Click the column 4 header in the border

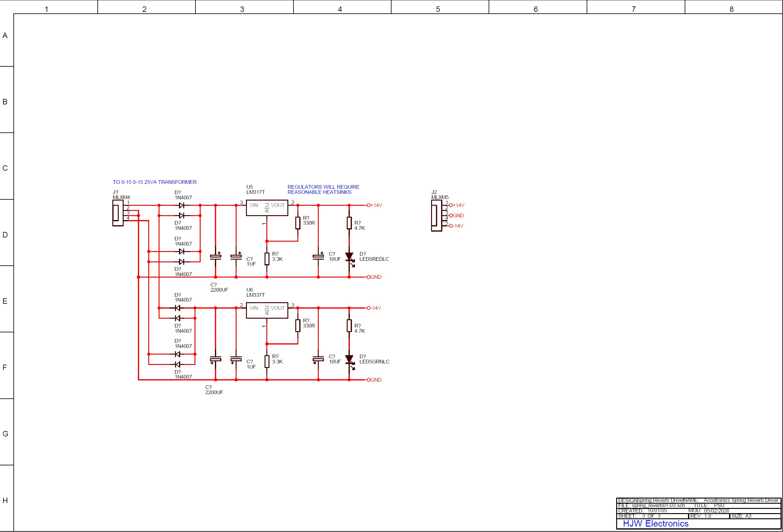340,9
